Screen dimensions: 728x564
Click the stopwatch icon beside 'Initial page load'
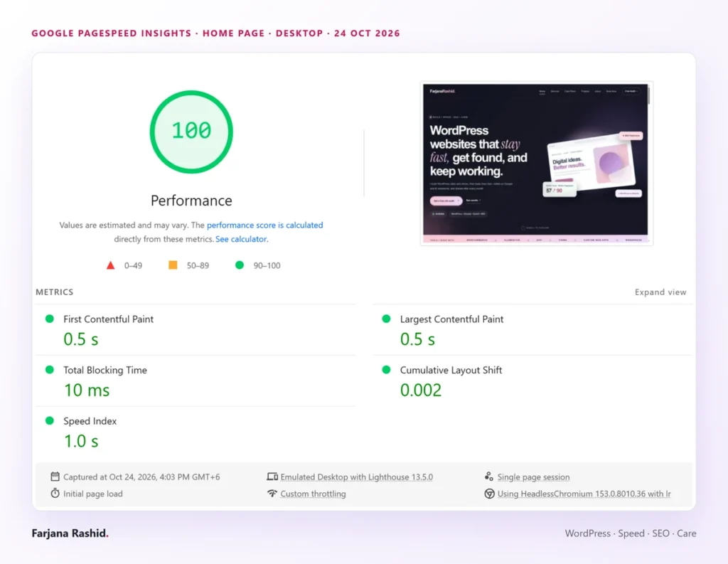click(55, 494)
